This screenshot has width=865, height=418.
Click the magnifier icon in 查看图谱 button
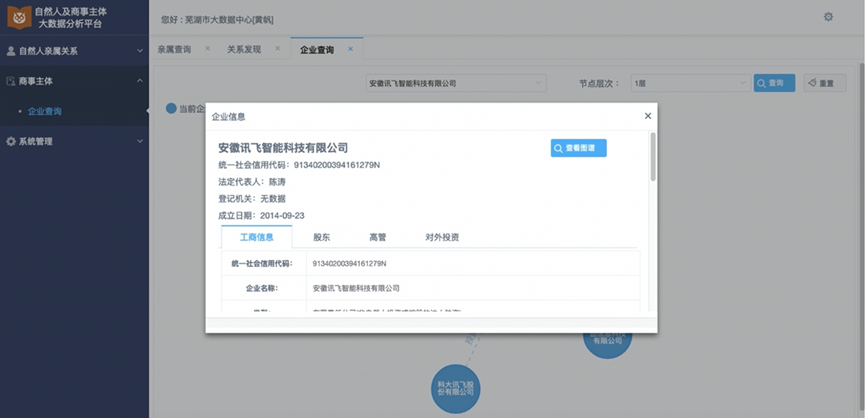coord(558,148)
